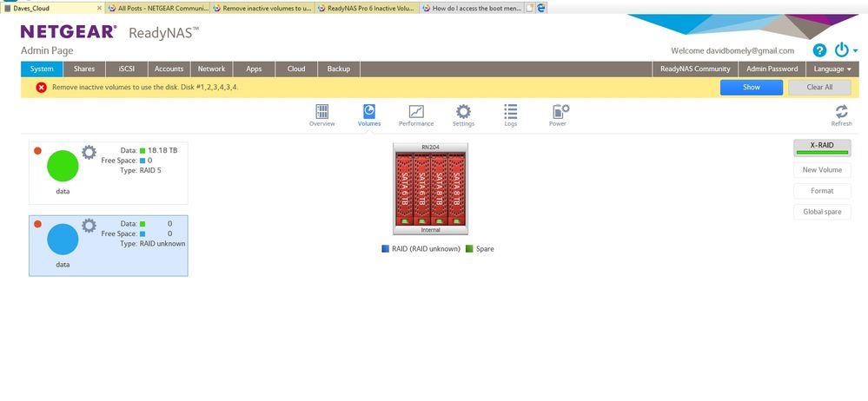Open the Settings gear icon in toolbar

(463, 111)
